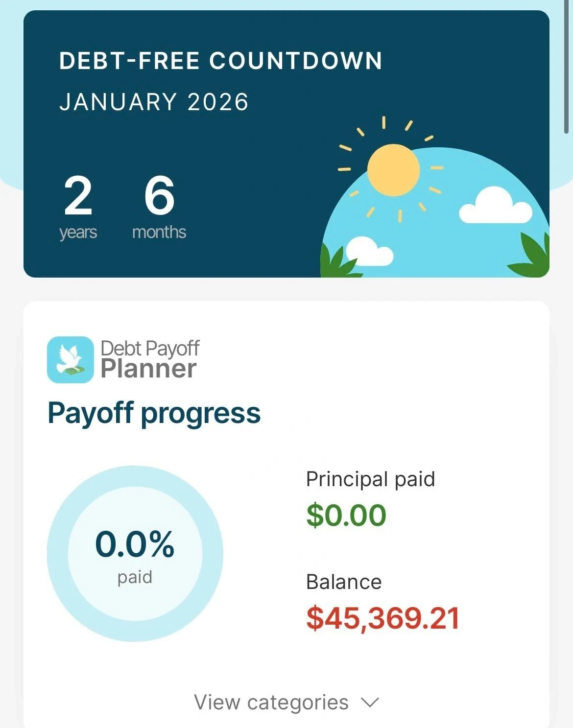Select the Payoff progress title
Viewport: 573px width, 728px height.
pyautogui.click(x=154, y=414)
